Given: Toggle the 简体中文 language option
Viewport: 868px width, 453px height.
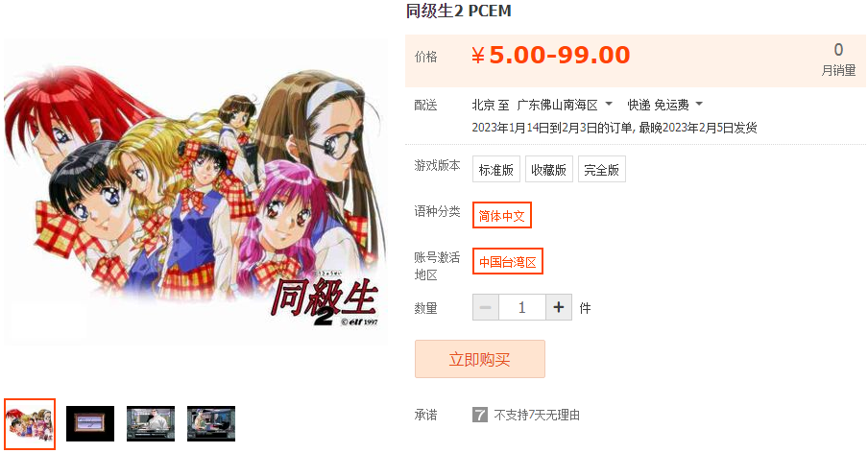Looking at the screenshot, I should 501,215.
